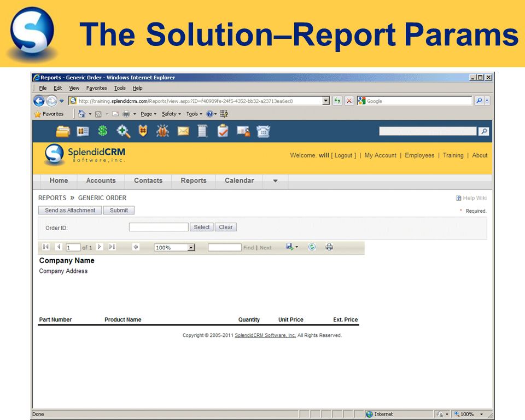Open the View menu
The width and height of the screenshot is (525, 420).
(74, 88)
